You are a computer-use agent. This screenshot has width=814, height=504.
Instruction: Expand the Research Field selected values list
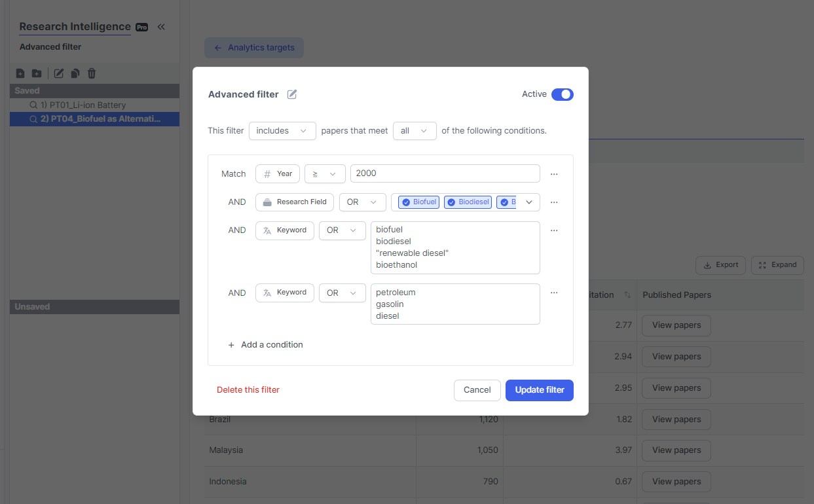(x=529, y=202)
